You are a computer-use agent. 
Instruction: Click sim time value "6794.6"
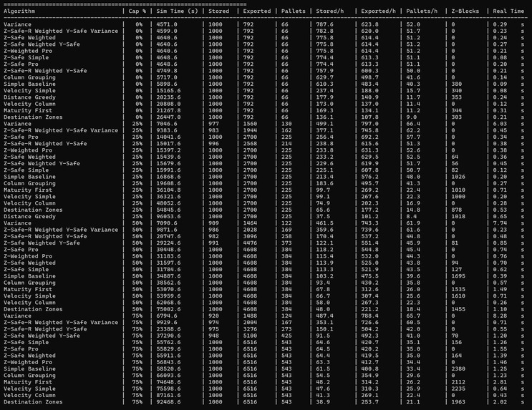click(167, 316)
